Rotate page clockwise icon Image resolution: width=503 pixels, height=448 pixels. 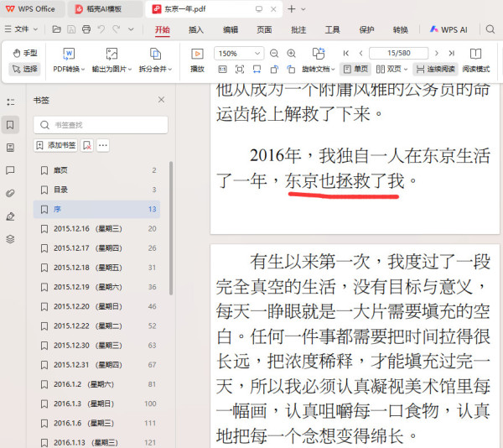[x=274, y=70]
